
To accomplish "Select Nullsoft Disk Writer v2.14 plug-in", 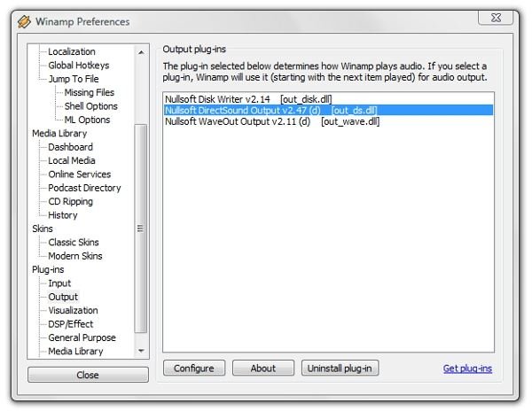I will click(x=328, y=99).
